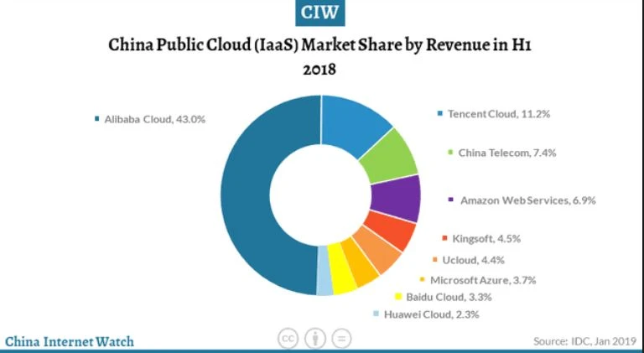Click the no-derivatives equals sign icon
The width and height of the screenshot is (644, 353).
(x=341, y=339)
